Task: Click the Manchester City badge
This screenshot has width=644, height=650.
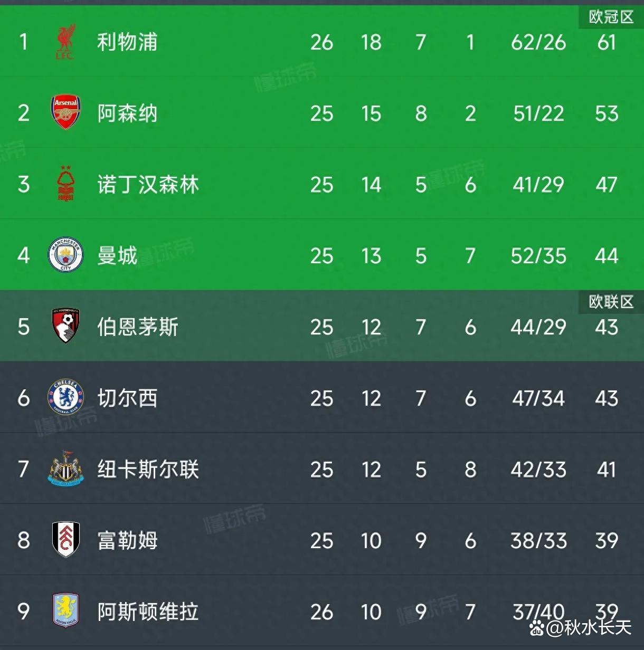Action: [65, 255]
